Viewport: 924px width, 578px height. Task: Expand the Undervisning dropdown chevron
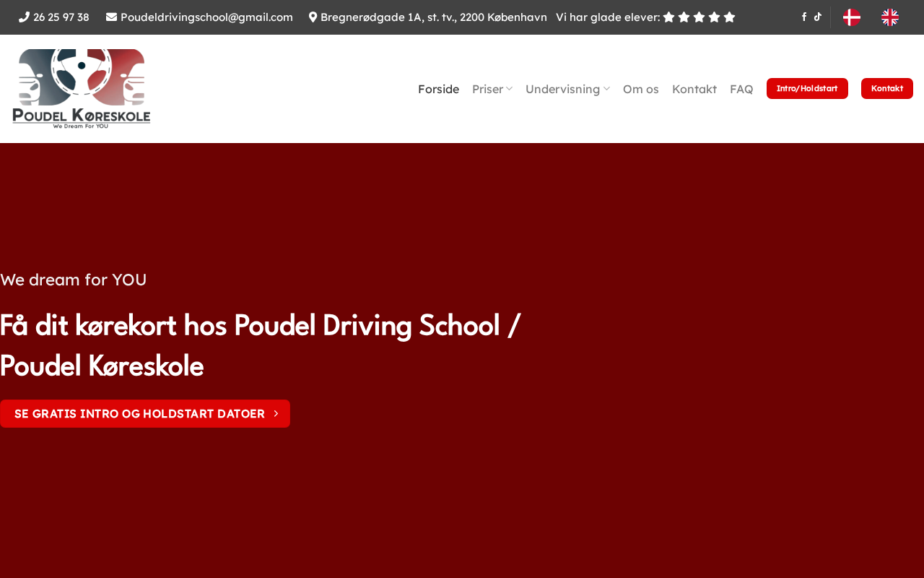click(x=606, y=89)
